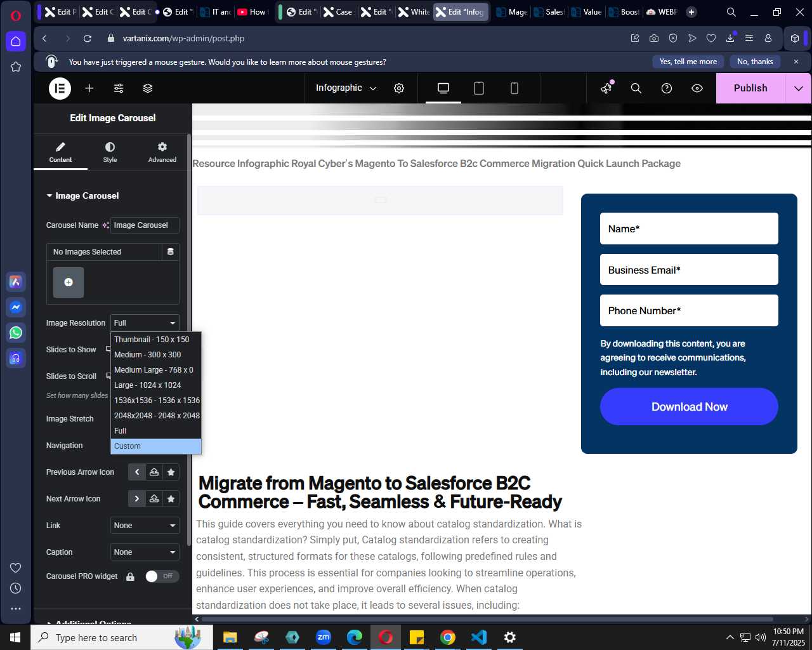Switch to the WEBP browser tab

click(662, 12)
